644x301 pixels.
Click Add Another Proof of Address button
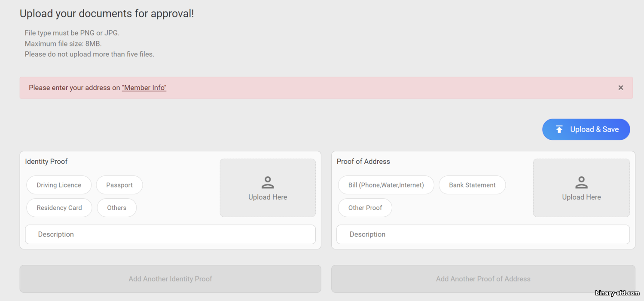(483, 279)
